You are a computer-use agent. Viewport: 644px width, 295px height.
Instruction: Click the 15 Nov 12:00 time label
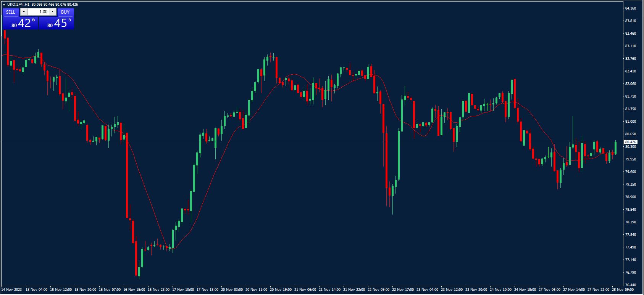[61, 290]
